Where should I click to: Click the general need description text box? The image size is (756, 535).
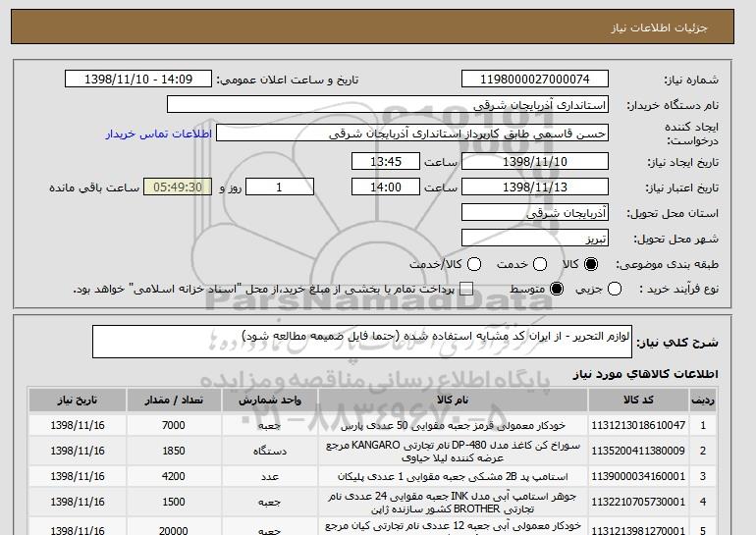pos(362,342)
